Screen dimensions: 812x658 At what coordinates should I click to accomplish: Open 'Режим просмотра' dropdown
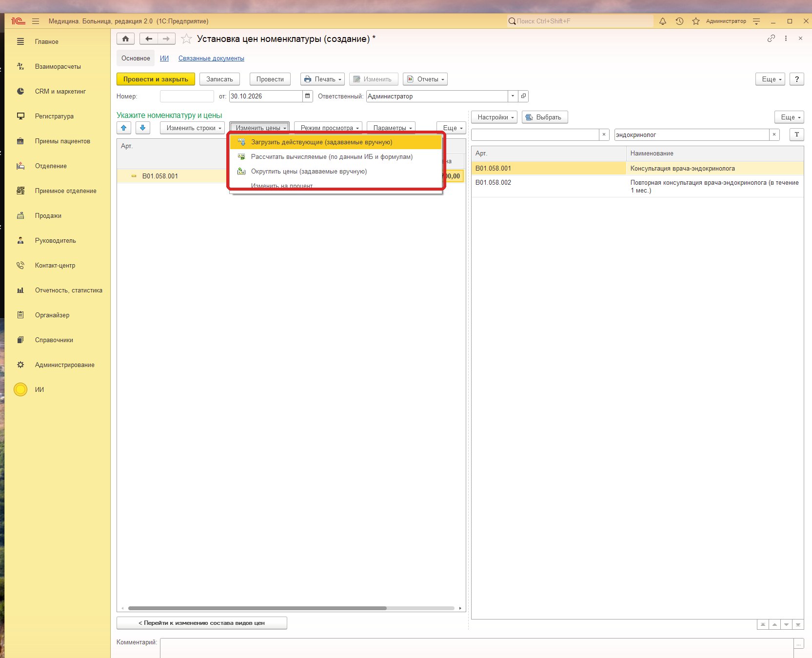point(328,128)
